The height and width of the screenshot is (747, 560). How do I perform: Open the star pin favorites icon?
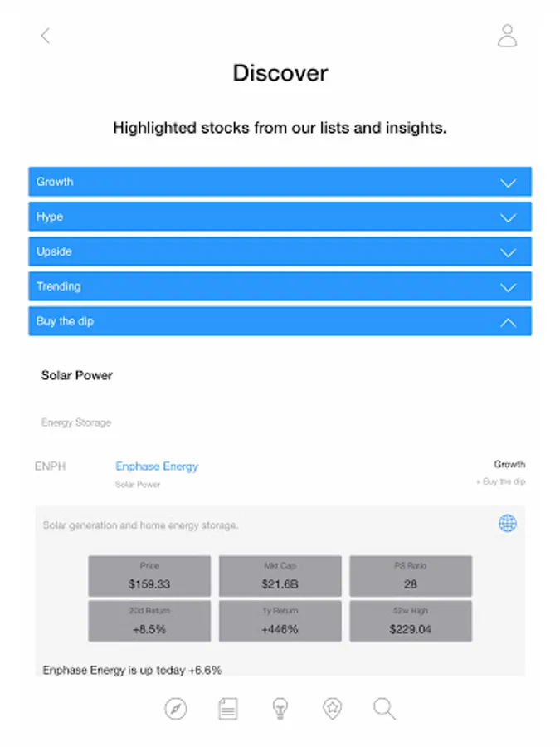pos(332,709)
